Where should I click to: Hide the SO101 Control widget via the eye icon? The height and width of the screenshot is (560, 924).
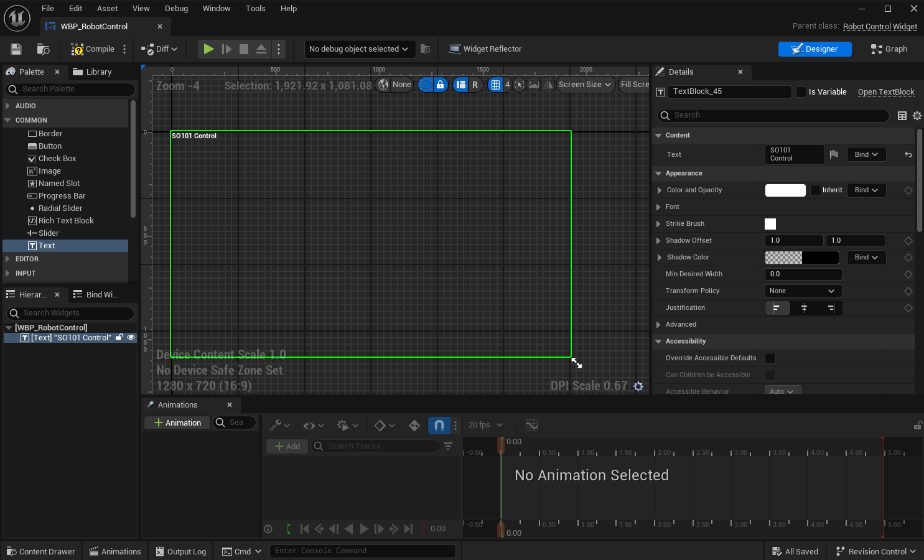131,337
